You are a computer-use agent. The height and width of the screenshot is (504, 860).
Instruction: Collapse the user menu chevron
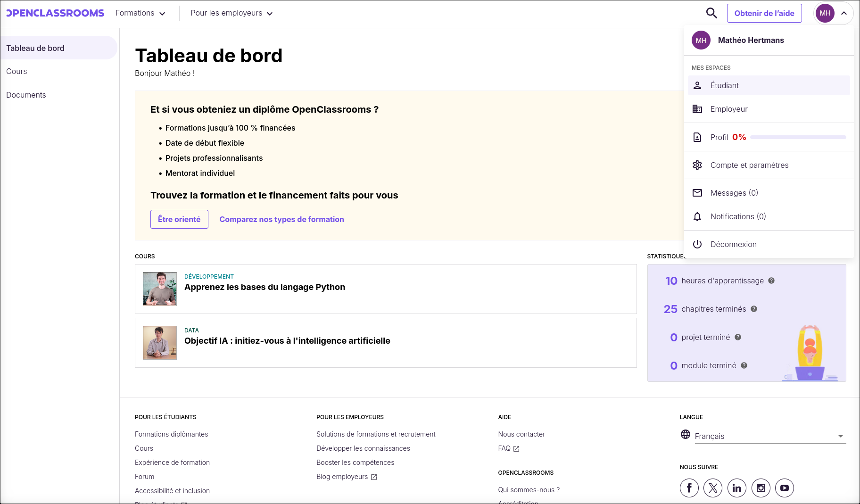(844, 13)
